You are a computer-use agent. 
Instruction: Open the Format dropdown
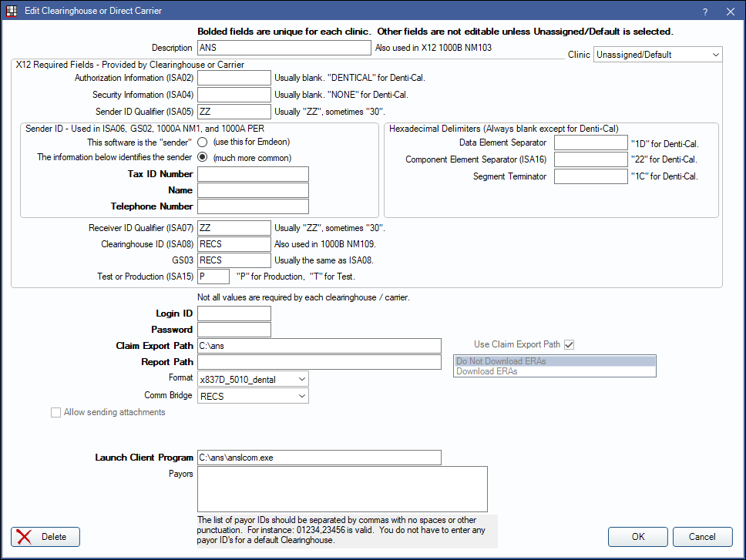click(253, 379)
